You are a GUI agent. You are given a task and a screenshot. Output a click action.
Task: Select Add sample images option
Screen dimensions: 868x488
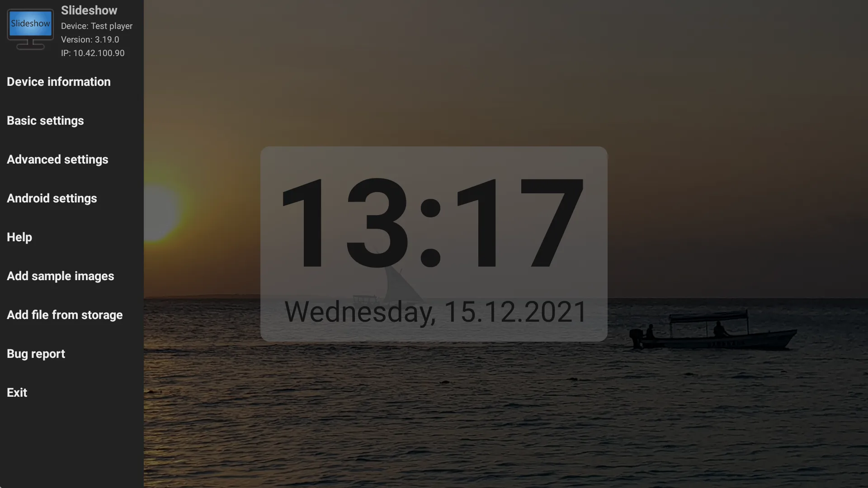coord(60,275)
